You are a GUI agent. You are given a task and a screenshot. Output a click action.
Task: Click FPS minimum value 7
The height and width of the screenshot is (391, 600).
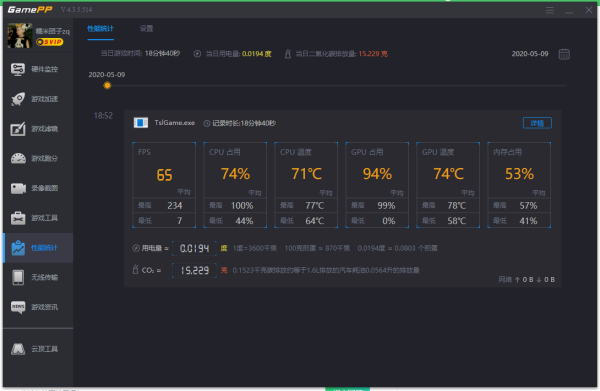pyautogui.click(x=179, y=221)
